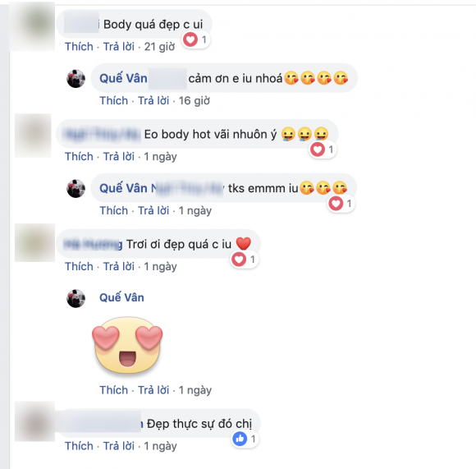Image resolution: width=476 pixels, height=469 pixels.
Task: Like the 'Body quá đẹp c ui' comment
Action: (79, 47)
